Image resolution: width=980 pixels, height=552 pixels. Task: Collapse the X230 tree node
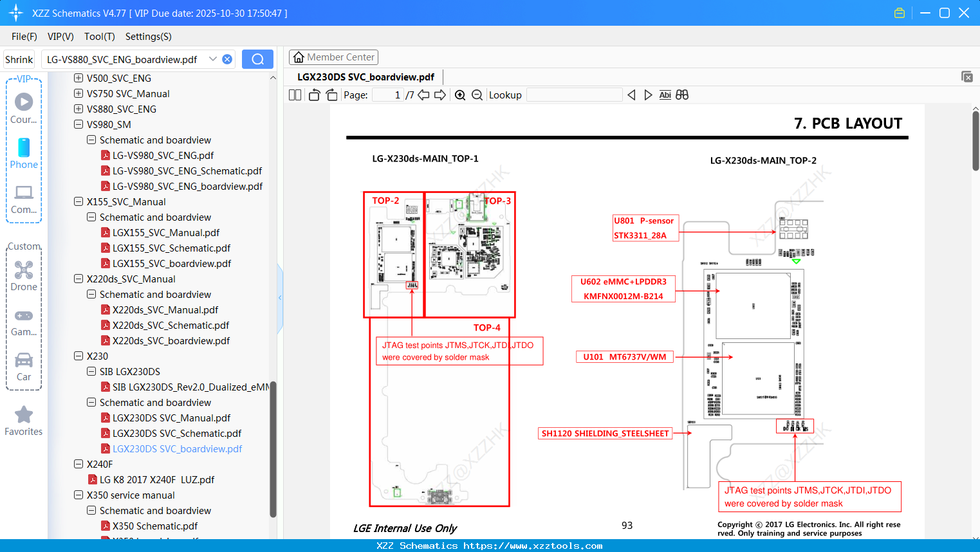click(x=78, y=356)
